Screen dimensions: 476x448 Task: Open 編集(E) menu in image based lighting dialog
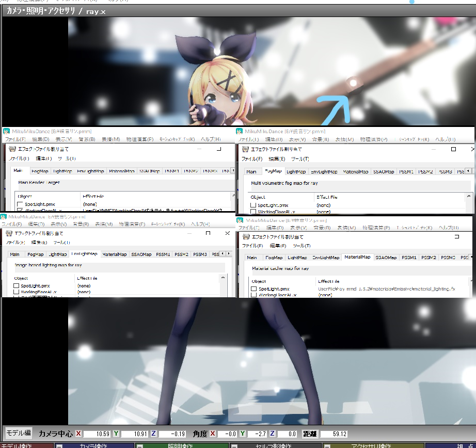click(39, 242)
